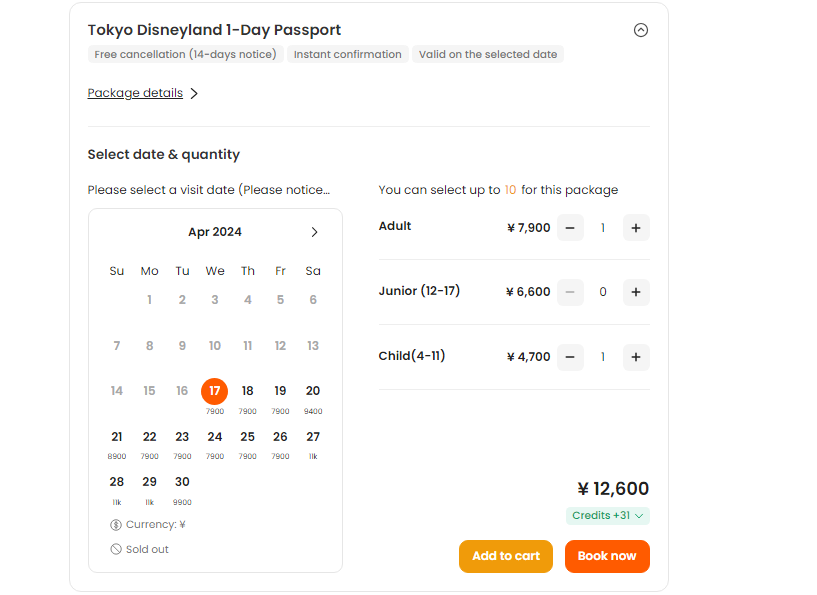
Task: Increase Child(4-11) ticket quantity
Action: (x=636, y=357)
